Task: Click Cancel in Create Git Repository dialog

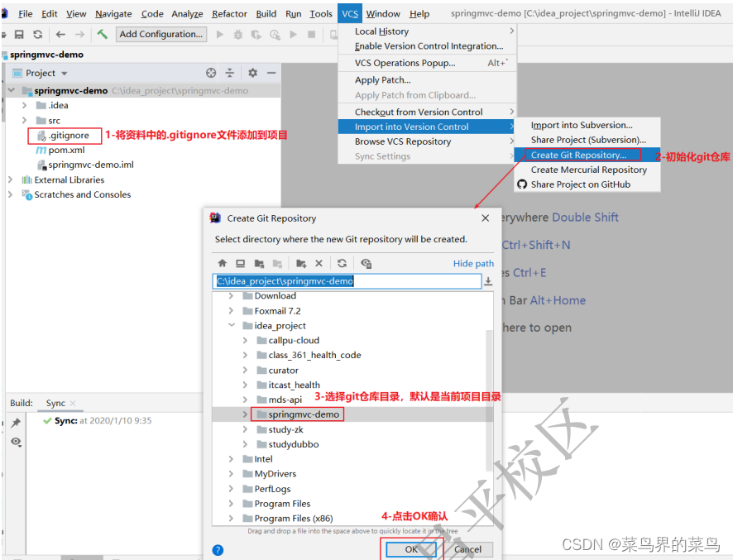Action: [467, 549]
